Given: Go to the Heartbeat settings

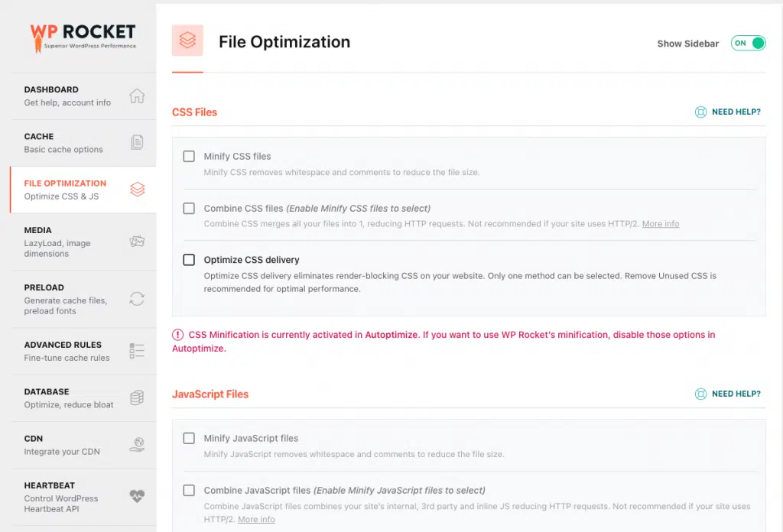Looking at the screenshot, I should 83,497.
